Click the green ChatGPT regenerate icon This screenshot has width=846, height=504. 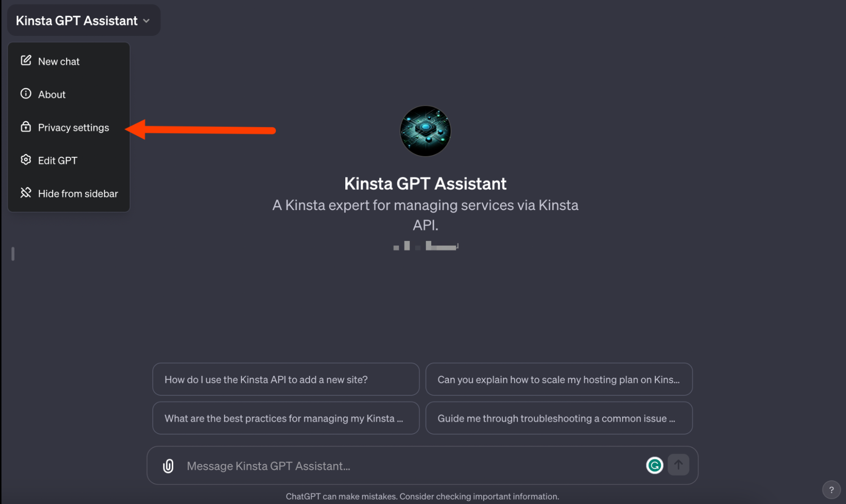pos(654,465)
